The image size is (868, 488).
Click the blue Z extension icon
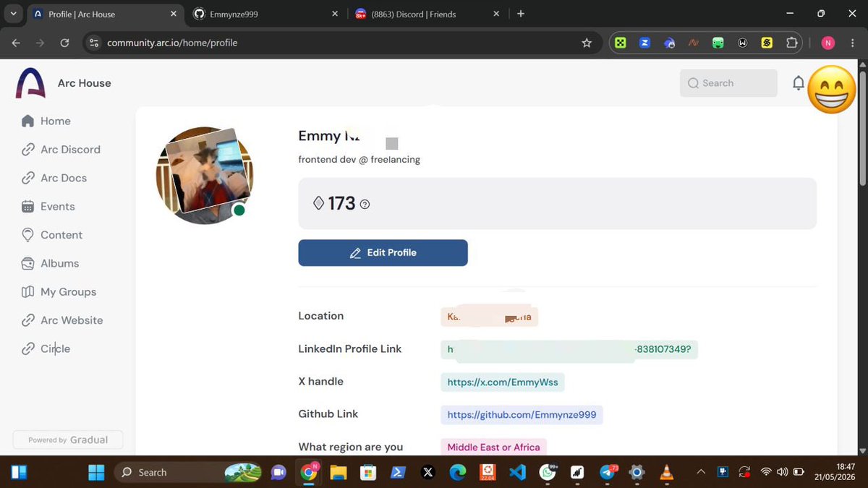[644, 43]
